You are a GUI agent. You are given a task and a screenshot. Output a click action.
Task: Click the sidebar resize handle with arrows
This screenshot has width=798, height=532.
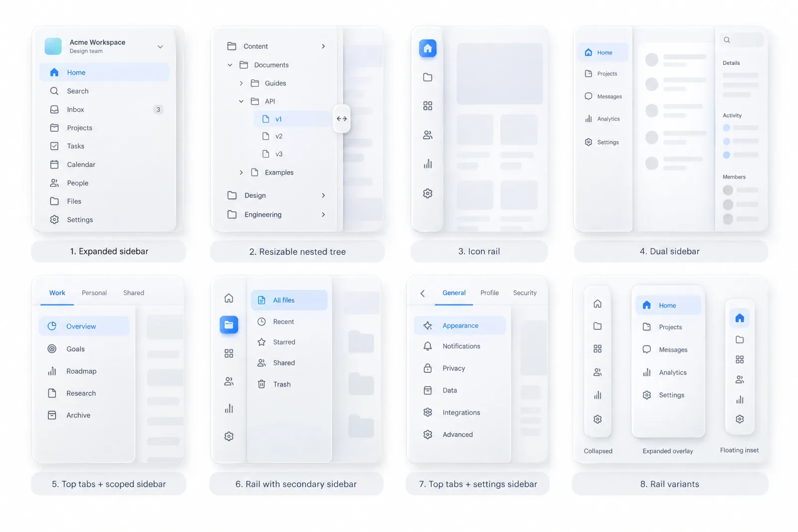(x=342, y=119)
